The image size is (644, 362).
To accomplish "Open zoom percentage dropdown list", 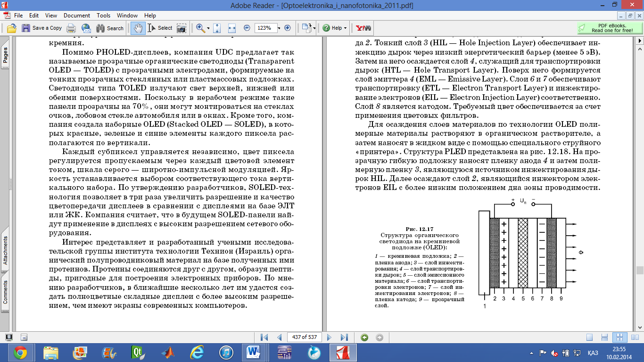I will [x=279, y=28].
